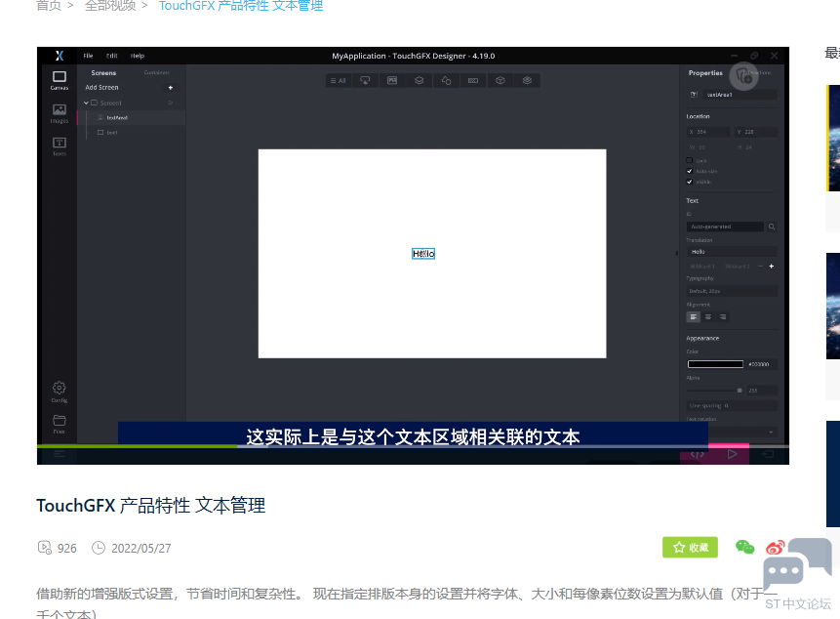The height and width of the screenshot is (619, 840).
Task: Click the TouchGFX X logo icon
Action: pos(60,56)
